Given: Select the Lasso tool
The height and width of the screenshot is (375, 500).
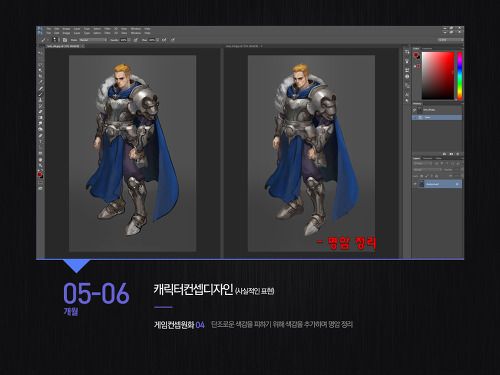Looking at the screenshot, I should (41, 65).
